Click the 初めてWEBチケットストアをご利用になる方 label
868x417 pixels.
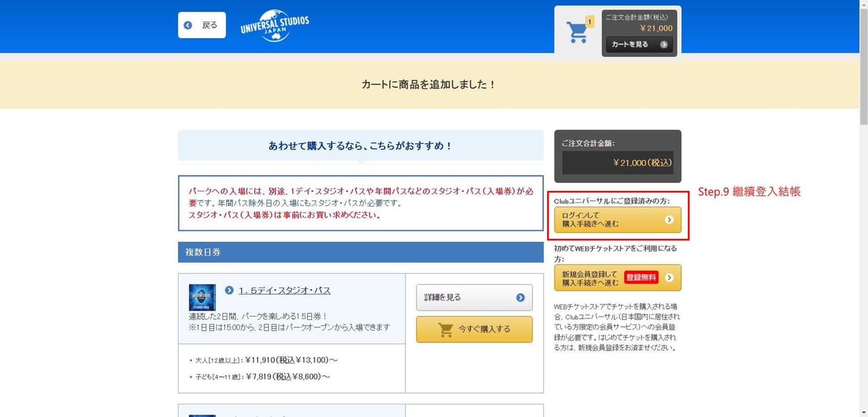click(x=616, y=254)
